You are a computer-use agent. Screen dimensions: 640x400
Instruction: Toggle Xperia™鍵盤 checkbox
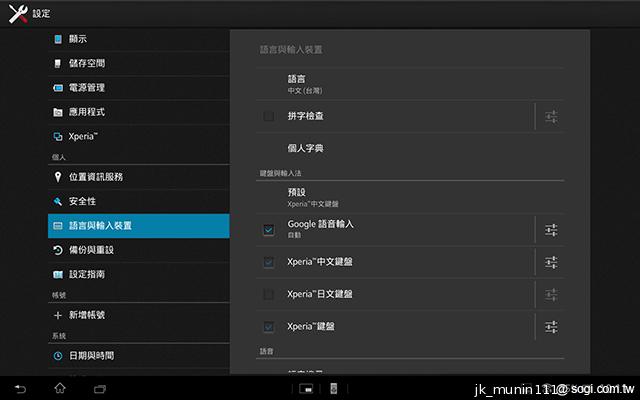269,327
